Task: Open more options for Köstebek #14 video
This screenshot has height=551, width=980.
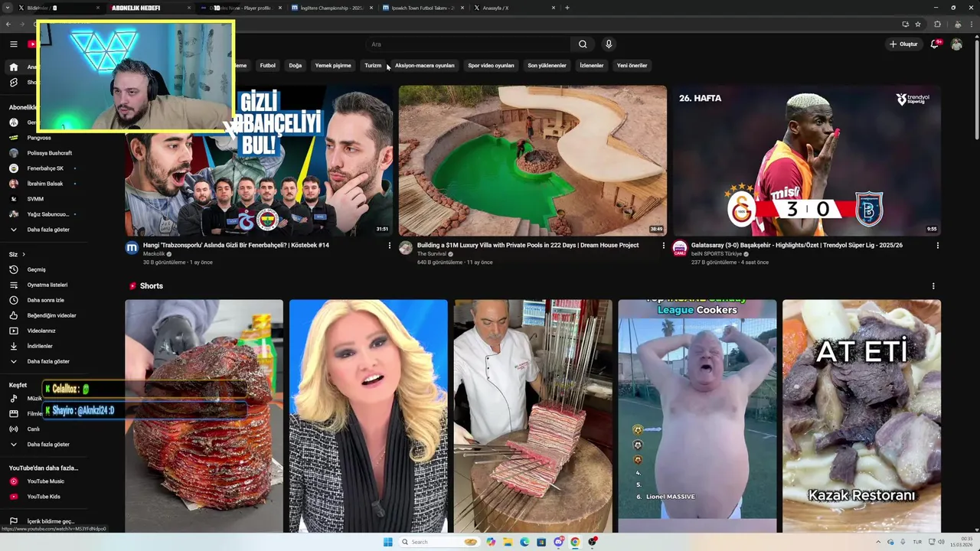Action: [x=389, y=246]
